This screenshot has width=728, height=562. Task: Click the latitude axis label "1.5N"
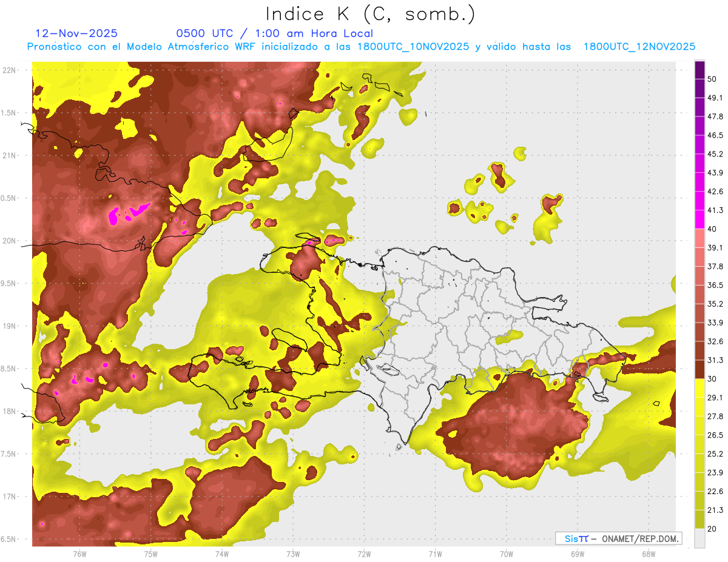pos(9,113)
